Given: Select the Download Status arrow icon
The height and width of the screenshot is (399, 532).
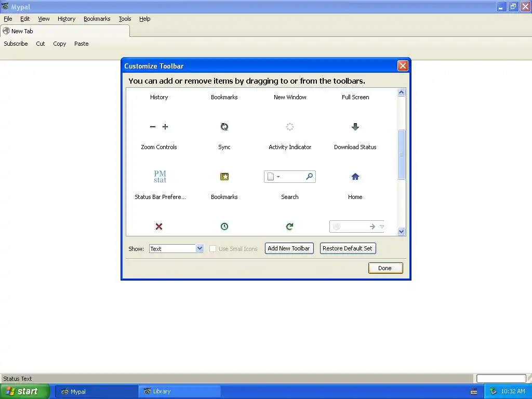Looking at the screenshot, I should point(355,127).
